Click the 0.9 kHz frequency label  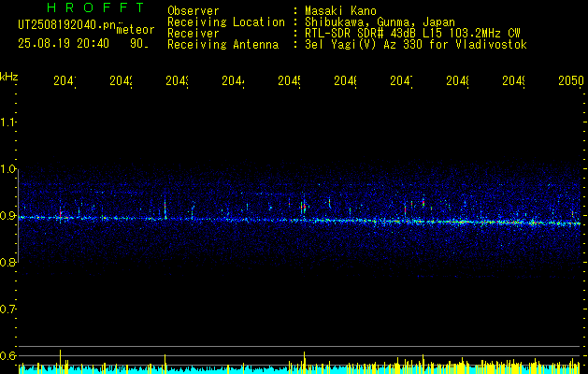click(x=7, y=216)
